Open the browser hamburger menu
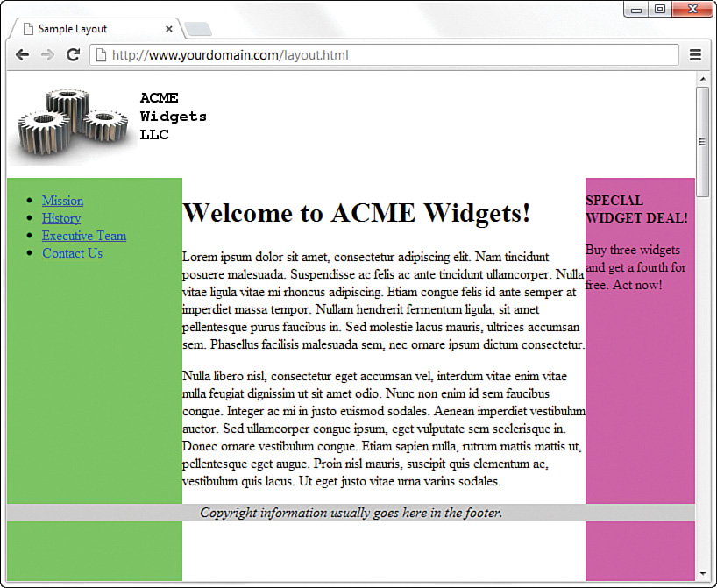Screen dimensions: 717x588 tap(696, 54)
